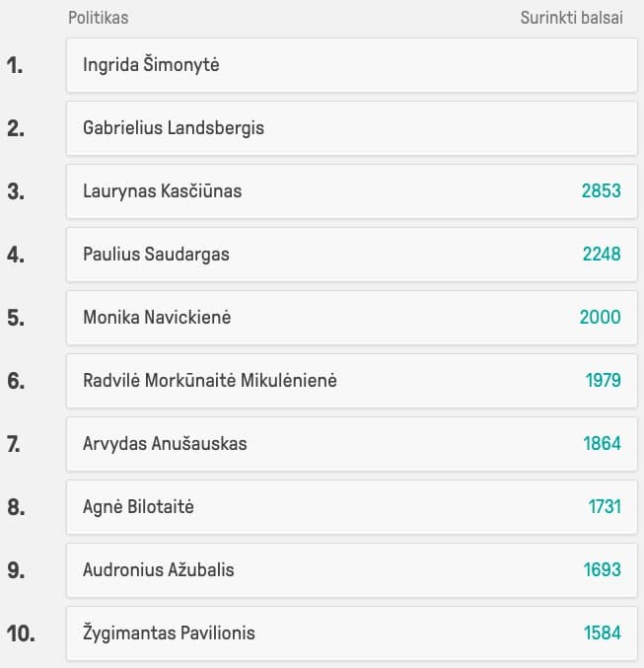
Task: Click the 1864 vote count
Action: click(x=602, y=443)
